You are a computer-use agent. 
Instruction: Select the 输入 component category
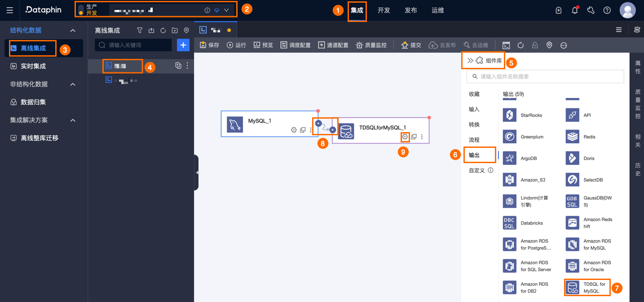(x=474, y=109)
